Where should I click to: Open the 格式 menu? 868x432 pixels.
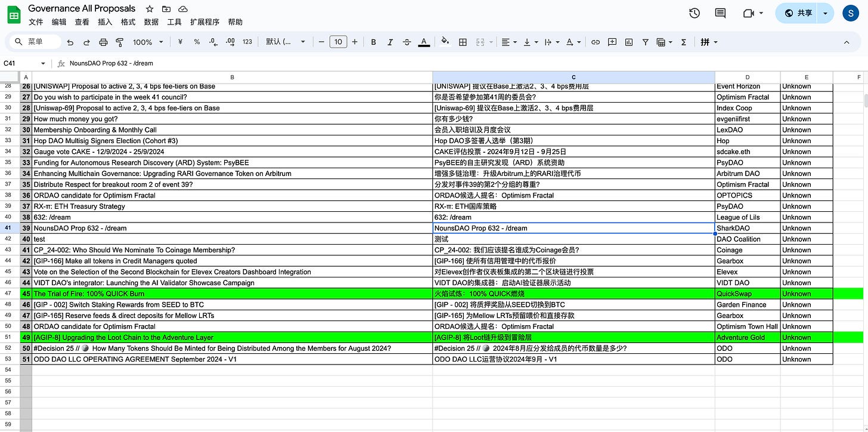(128, 22)
